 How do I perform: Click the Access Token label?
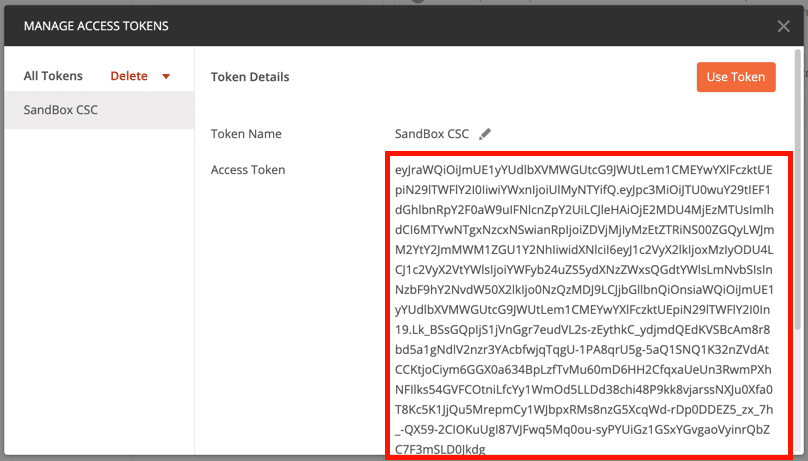coord(248,170)
